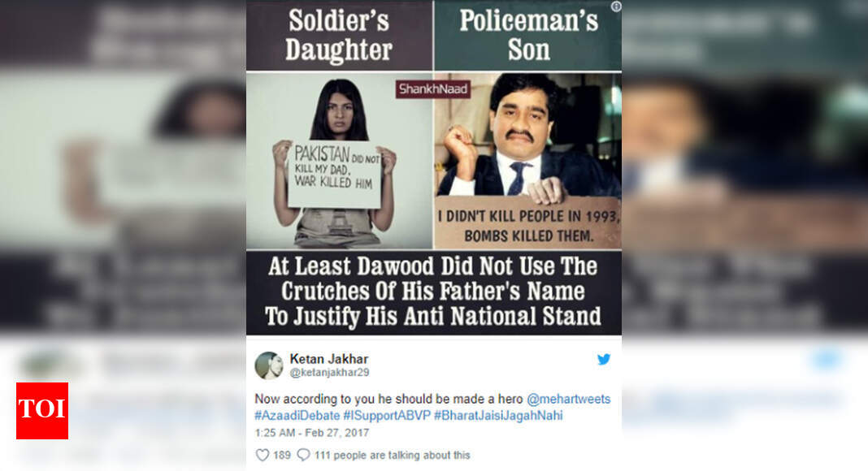Viewport: 868px width, 471px height.
Task: Click the Soldier's Daughter photo panel
Action: 340,161
